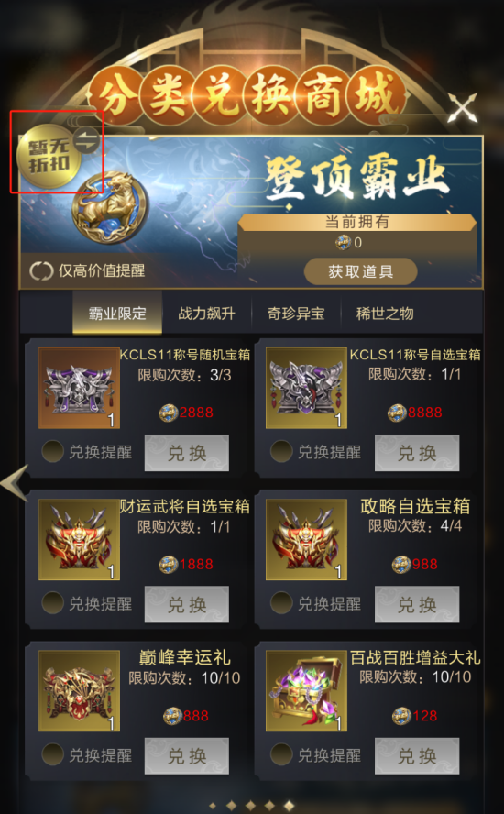Click the 财运武将自选宝箱 item icon
The image size is (504, 814).
[80, 539]
